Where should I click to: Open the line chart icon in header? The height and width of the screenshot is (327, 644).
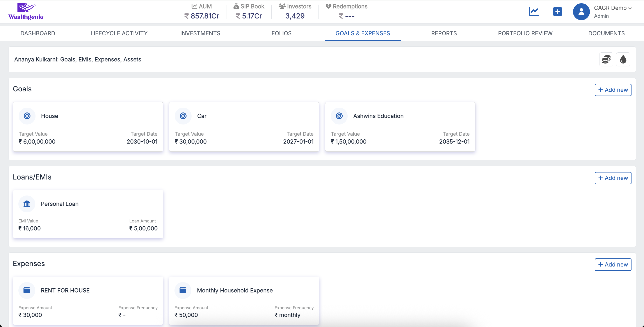[534, 11]
